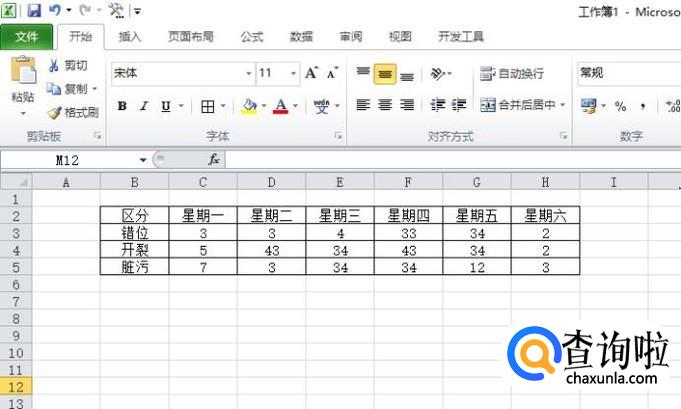Toggle Underline formatting

click(x=165, y=106)
